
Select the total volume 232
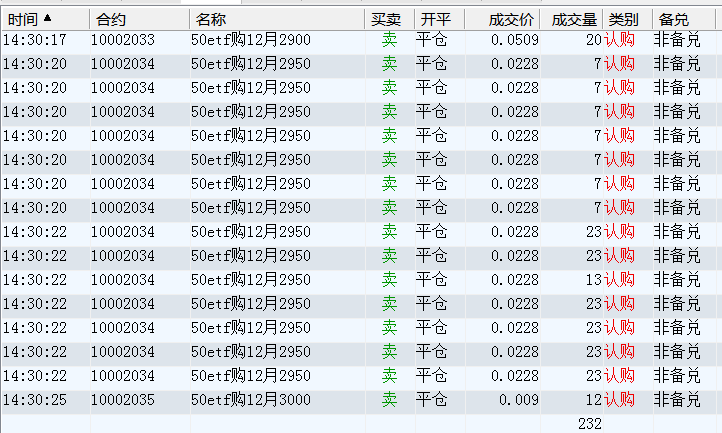pyautogui.click(x=590, y=424)
